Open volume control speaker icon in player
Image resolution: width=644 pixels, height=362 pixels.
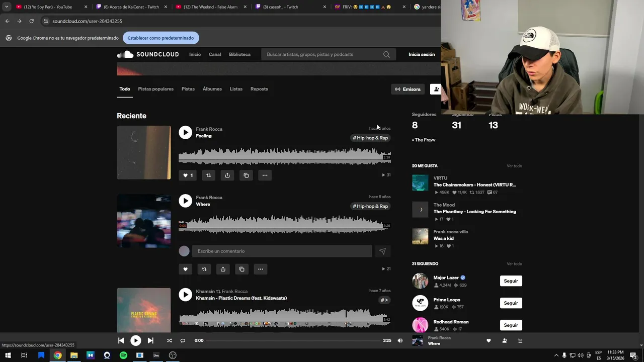pyautogui.click(x=400, y=340)
